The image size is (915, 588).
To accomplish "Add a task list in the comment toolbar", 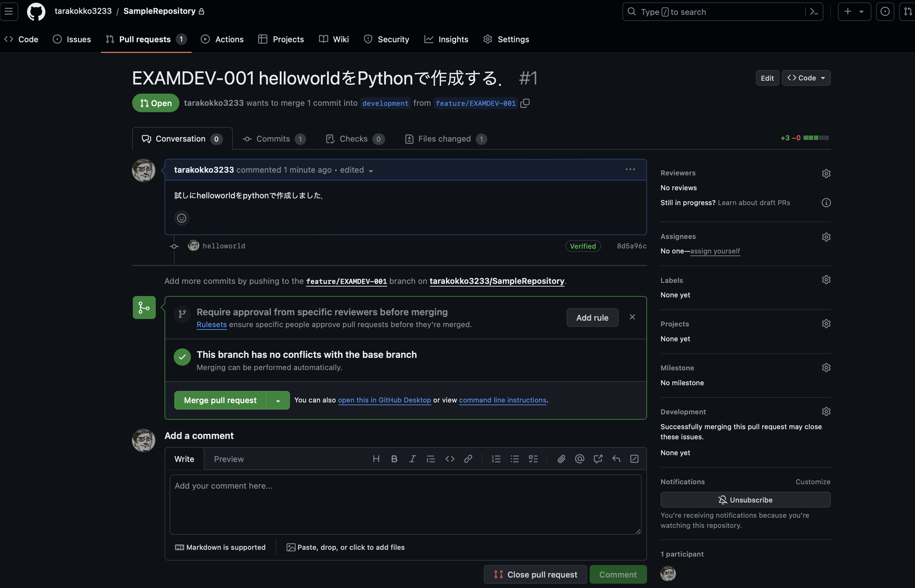I will pyautogui.click(x=533, y=459).
